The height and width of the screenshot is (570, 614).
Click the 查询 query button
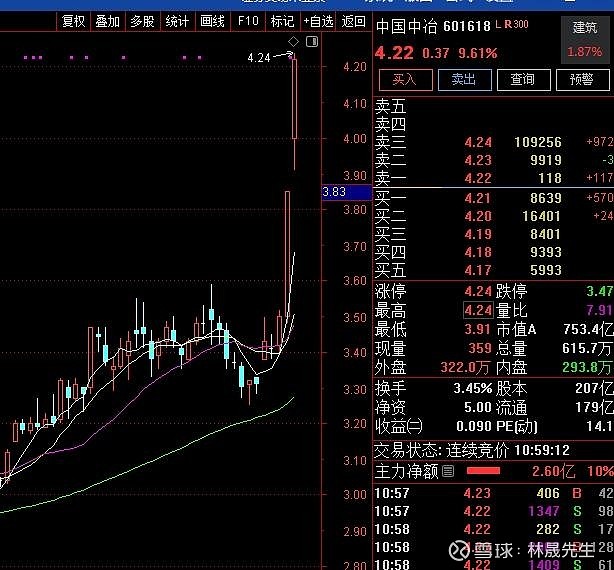(524, 80)
